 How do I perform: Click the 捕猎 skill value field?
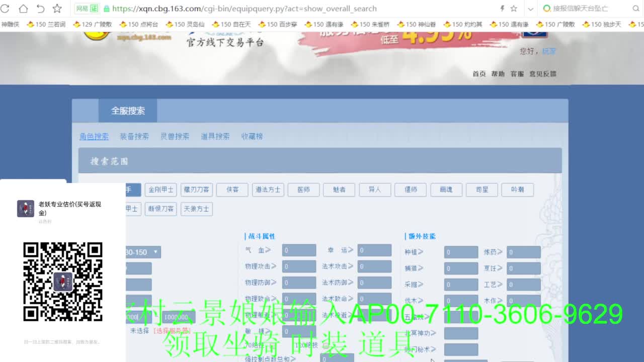[461, 268]
